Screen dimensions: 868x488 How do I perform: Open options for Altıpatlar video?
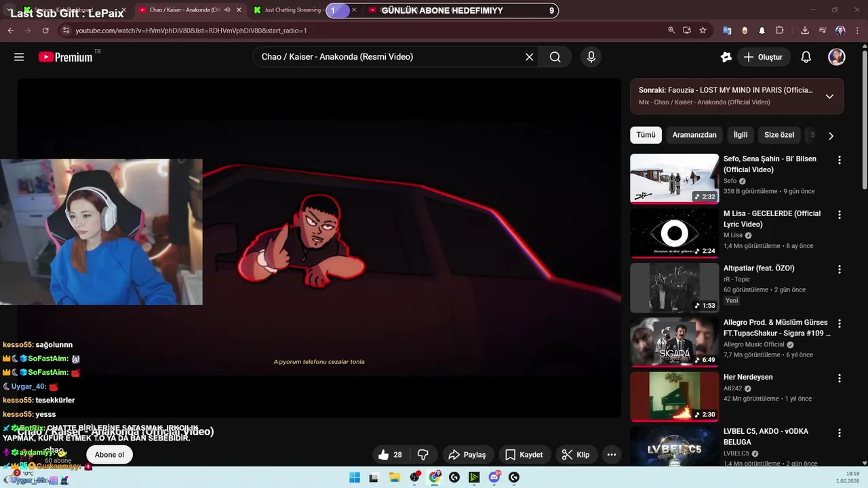[840, 269]
